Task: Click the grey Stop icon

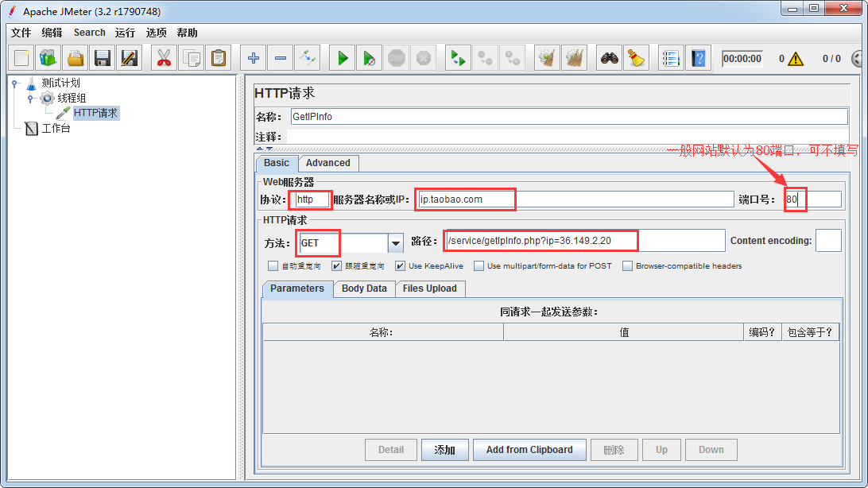Action: coord(397,58)
